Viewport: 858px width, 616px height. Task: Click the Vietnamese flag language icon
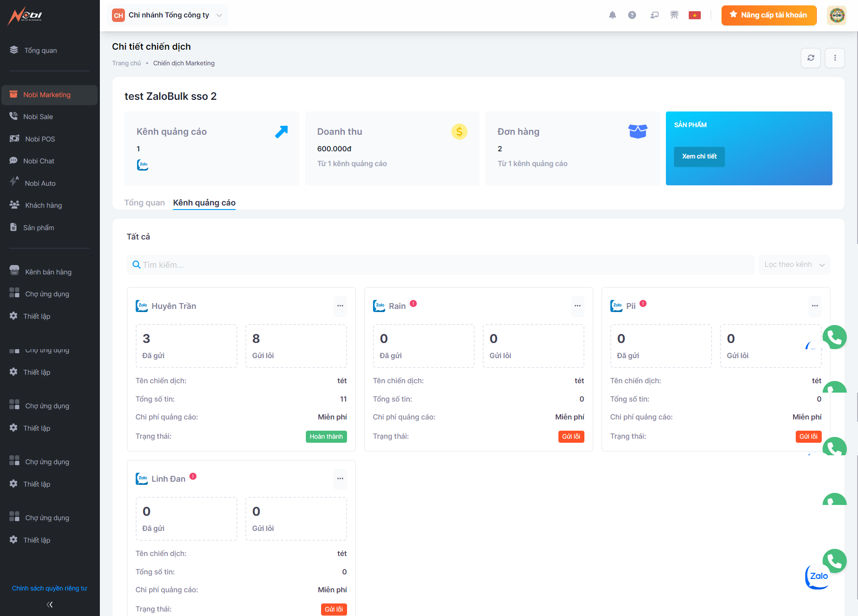point(695,15)
